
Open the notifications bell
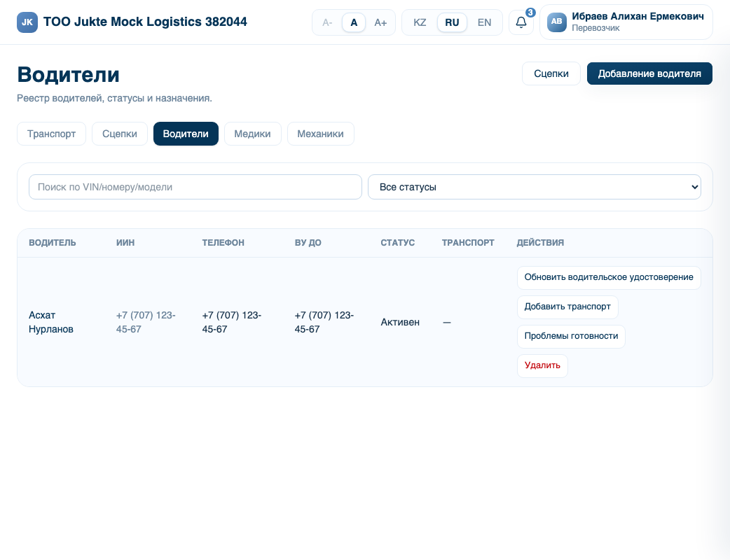pos(521,22)
